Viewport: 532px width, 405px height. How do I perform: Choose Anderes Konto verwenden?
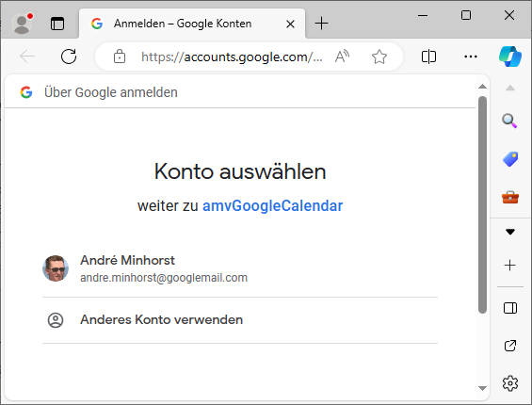pos(240,320)
